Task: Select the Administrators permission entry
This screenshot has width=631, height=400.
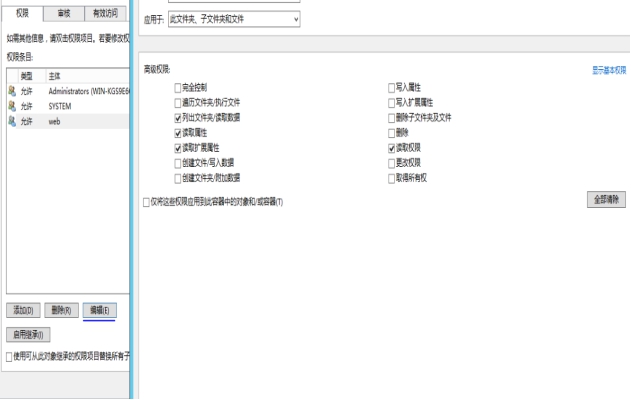Action: [x=68, y=91]
